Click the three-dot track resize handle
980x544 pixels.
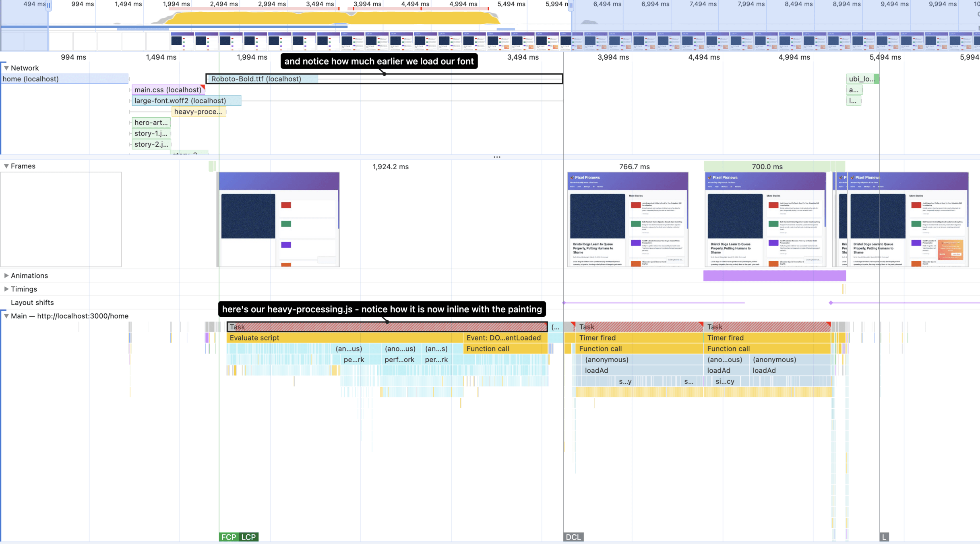[x=497, y=157]
